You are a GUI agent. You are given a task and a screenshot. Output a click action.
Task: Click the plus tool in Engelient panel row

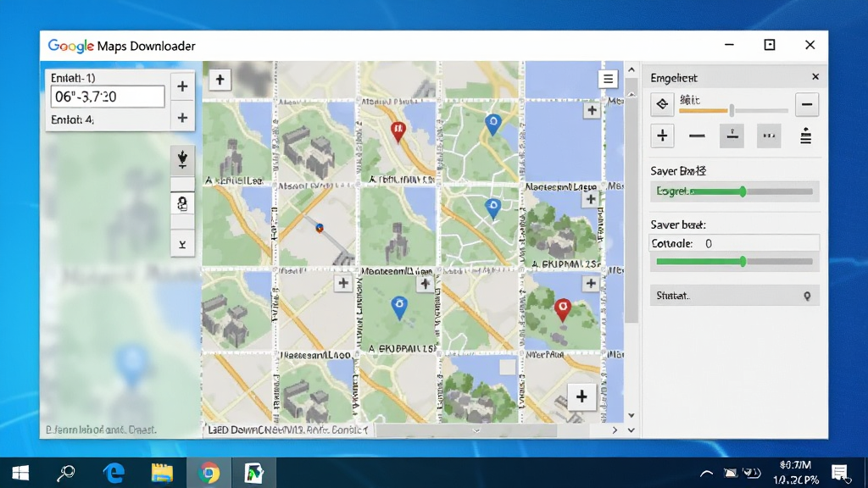click(662, 136)
